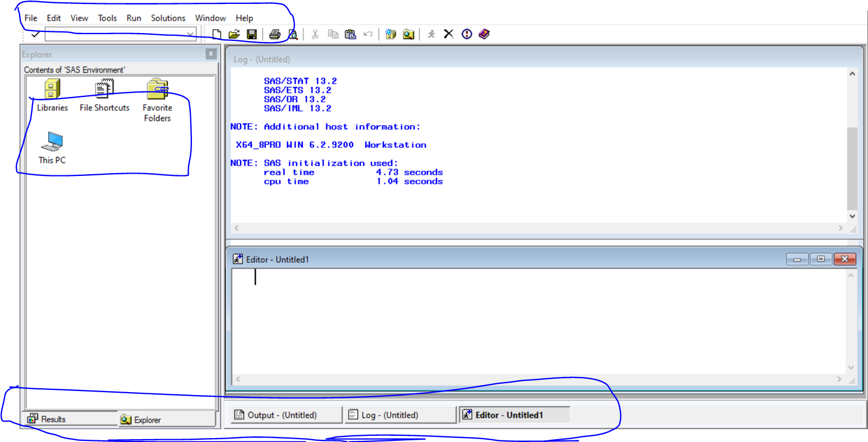This screenshot has width=868, height=442.
Task: Click the Help book icon
Action: (x=484, y=35)
